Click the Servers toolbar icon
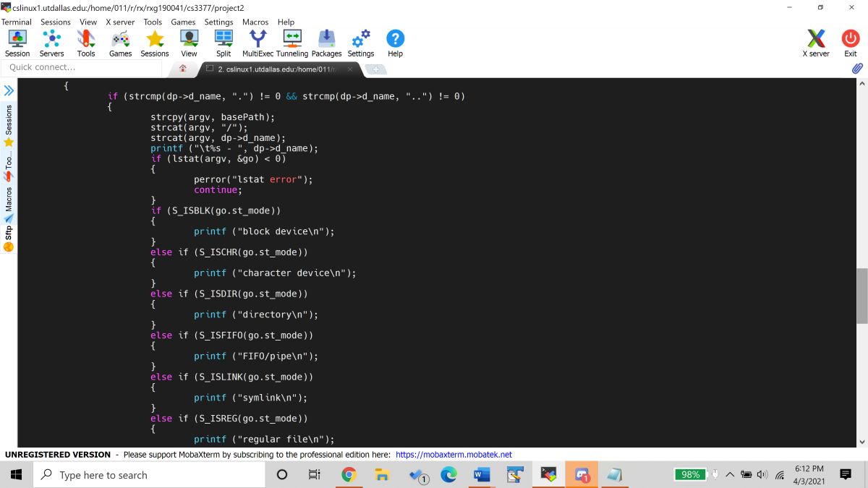Screen dimensions: 868x488 click(x=51, y=43)
